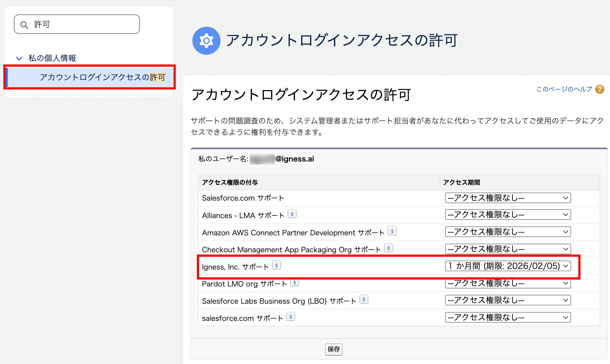Viewport: 610px width, 364px height.
Task: Click info icon beside Pardot LMO org サポート
Action: pos(294,282)
